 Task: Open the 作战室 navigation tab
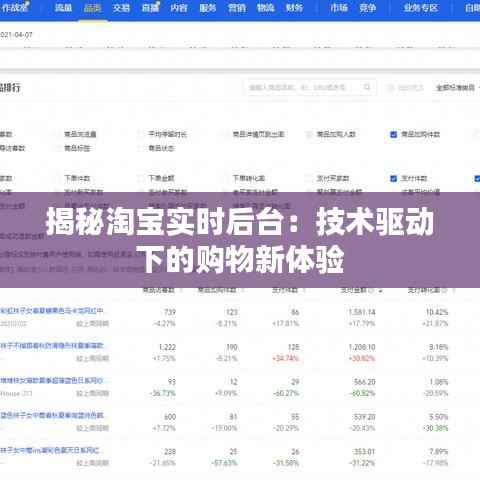pos(15,7)
